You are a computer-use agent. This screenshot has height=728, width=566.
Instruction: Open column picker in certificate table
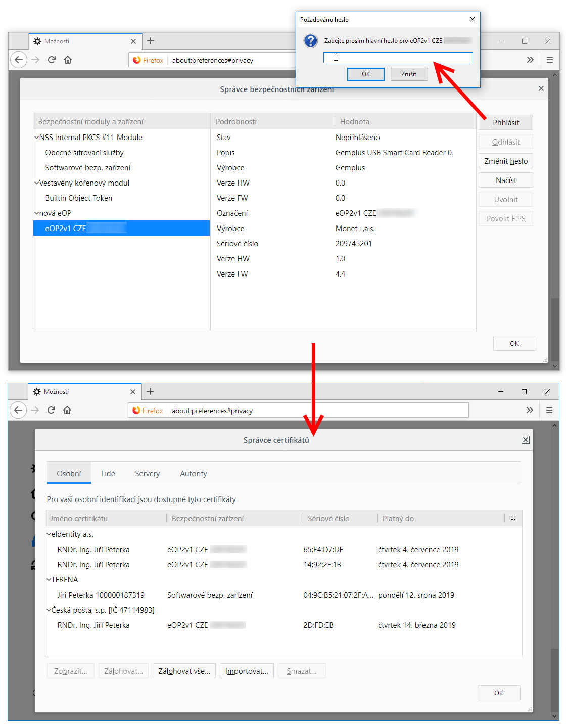pos(513,518)
